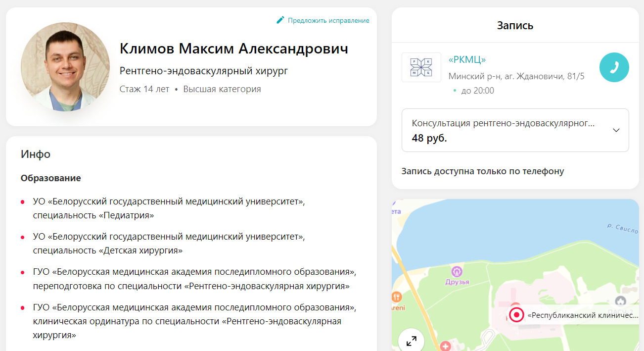
Task: Click the Запись panel header
Action: click(x=515, y=26)
